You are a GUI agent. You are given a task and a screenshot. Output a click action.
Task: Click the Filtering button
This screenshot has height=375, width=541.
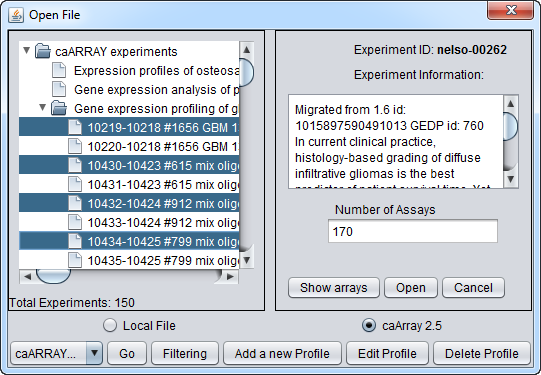[185, 353]
